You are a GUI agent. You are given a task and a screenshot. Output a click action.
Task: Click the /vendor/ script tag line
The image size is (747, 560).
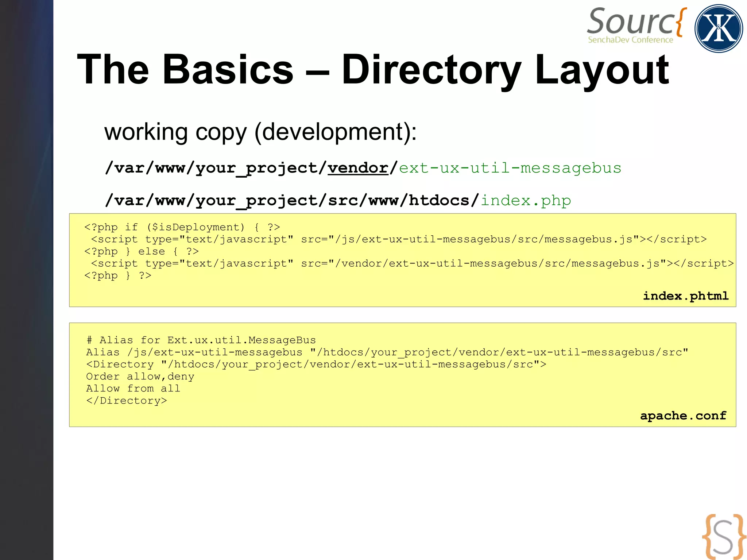412,263
